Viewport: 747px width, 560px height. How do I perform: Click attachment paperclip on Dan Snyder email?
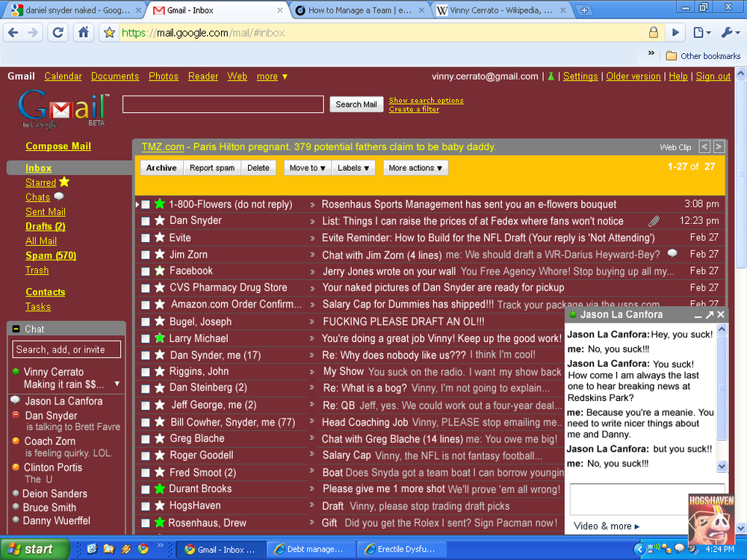pyautogui.click(x=654, y=221)
